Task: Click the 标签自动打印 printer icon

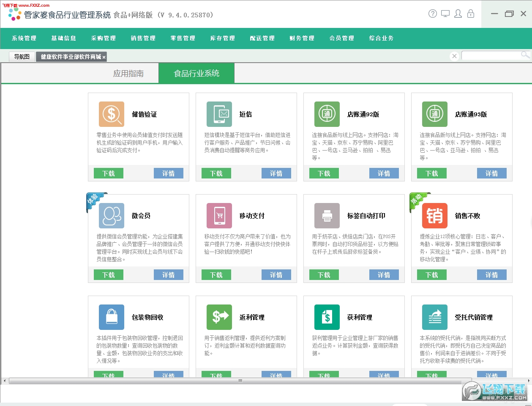Action: tap(327, 215)
